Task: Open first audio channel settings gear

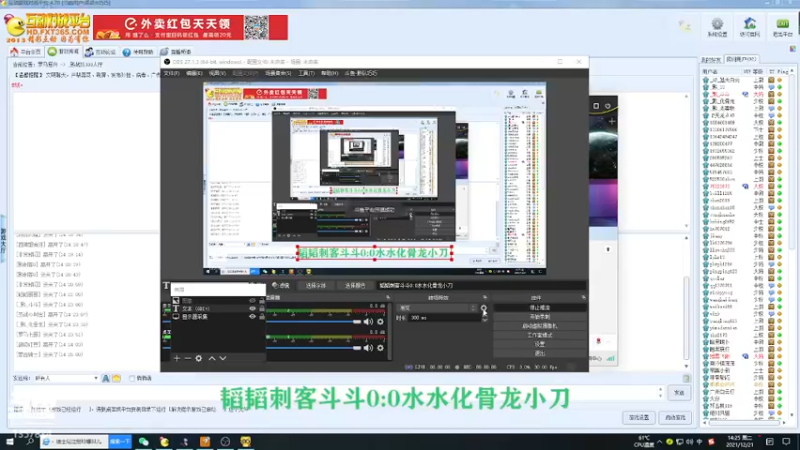Action: (380, 322)
